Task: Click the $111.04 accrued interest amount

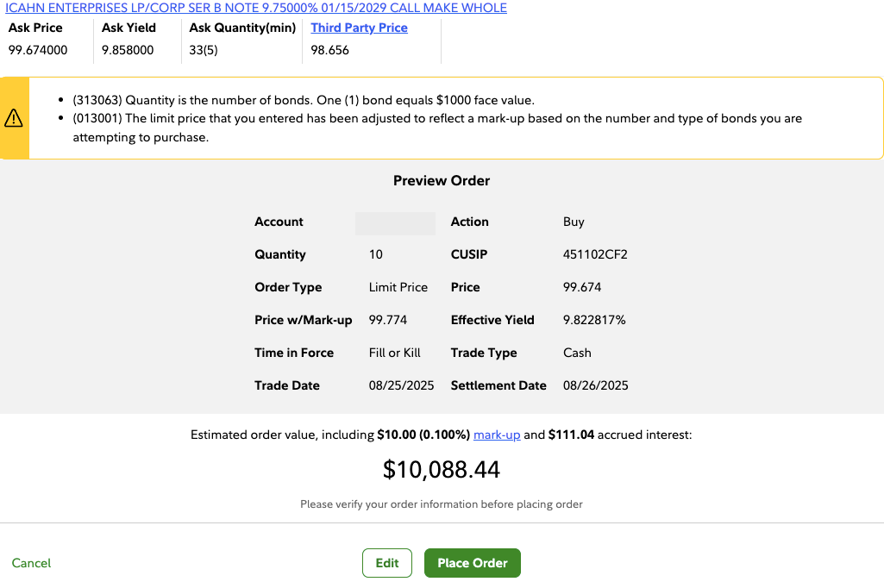Action: tap(571, 435)
